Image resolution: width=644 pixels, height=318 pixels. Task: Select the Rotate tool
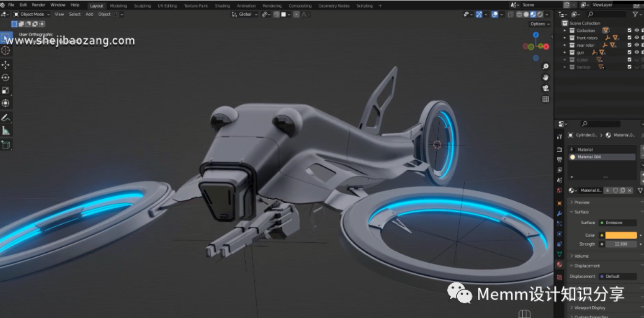pyautogui.click(x=5, y=78)
